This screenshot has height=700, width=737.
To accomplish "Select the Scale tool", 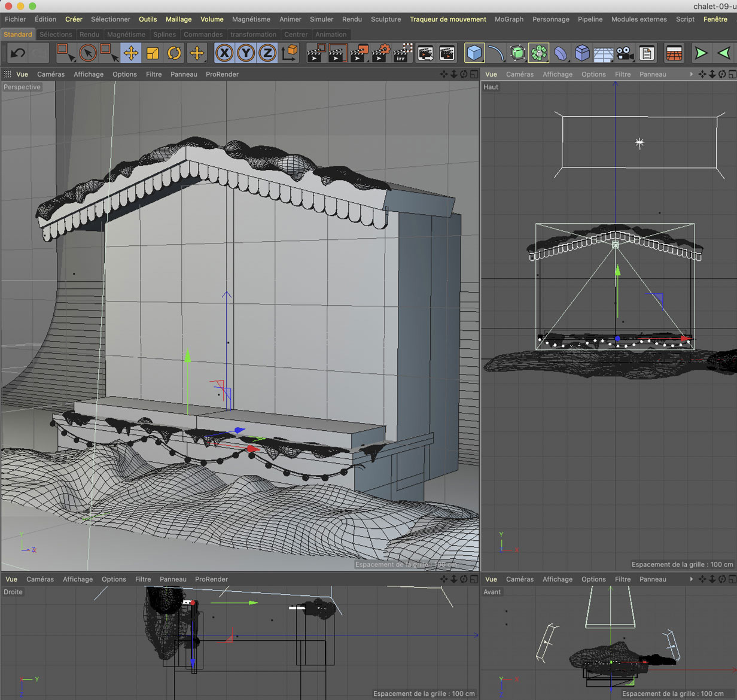I will pos(153,53).
